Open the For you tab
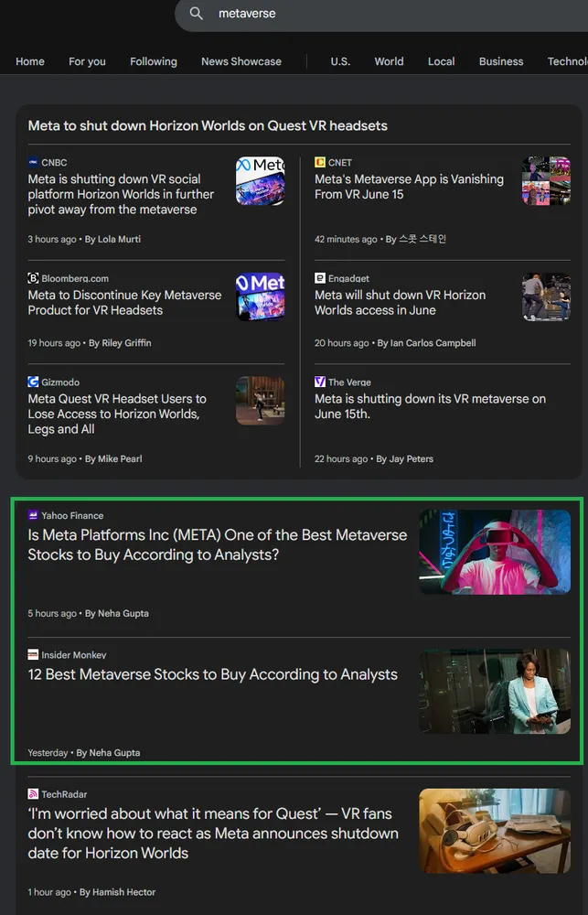The height and width of the screenshot is (915, 588). tap(87, 61)
